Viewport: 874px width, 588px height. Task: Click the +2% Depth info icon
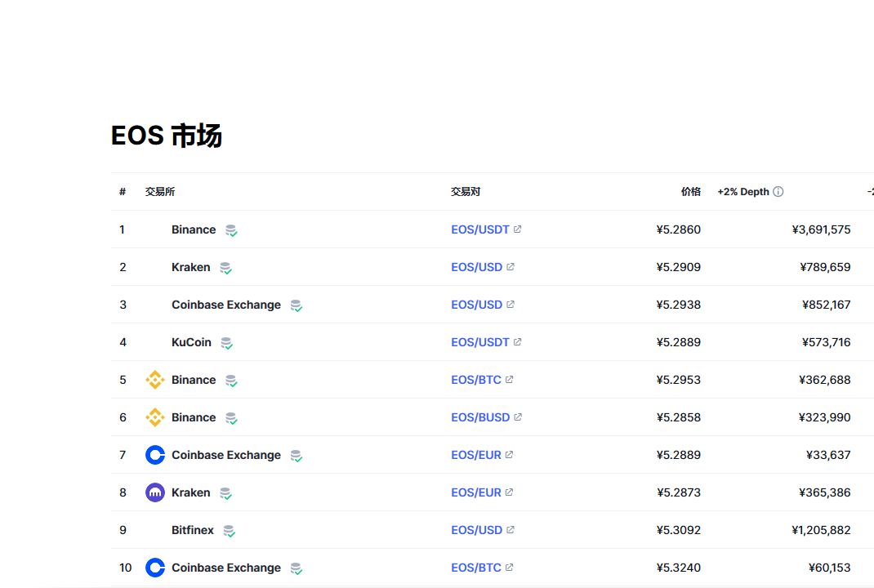click(x=778, y=192)
